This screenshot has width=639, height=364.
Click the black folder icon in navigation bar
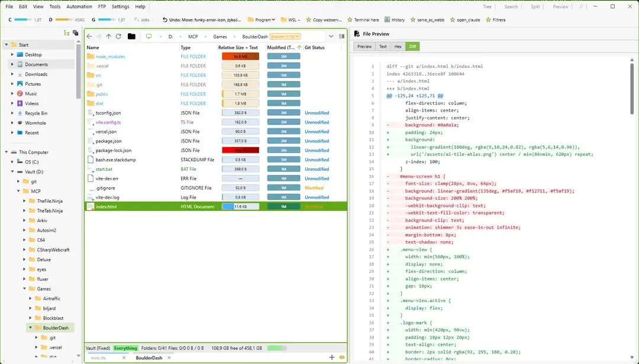pyautogui.click(x=131, y=36)
